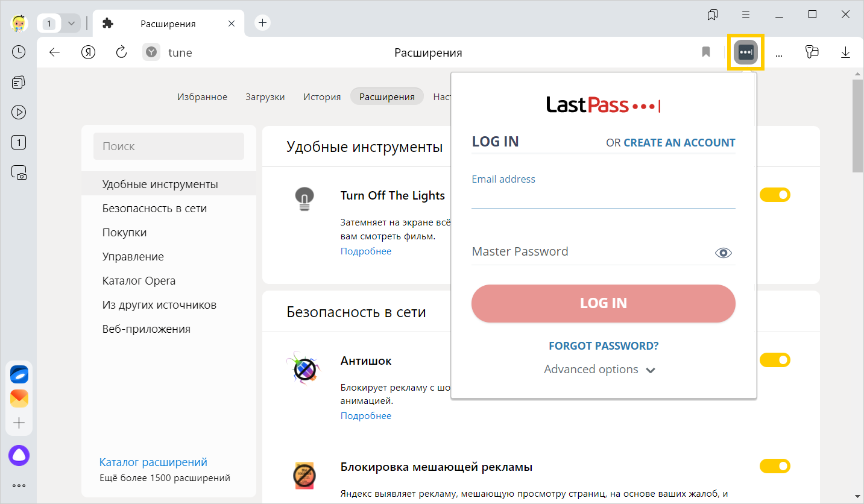Take a screenshot with sidebar camera icon
Image resolution: width=864 pixels, height=504 pixels.
click(x=19, y=173)
